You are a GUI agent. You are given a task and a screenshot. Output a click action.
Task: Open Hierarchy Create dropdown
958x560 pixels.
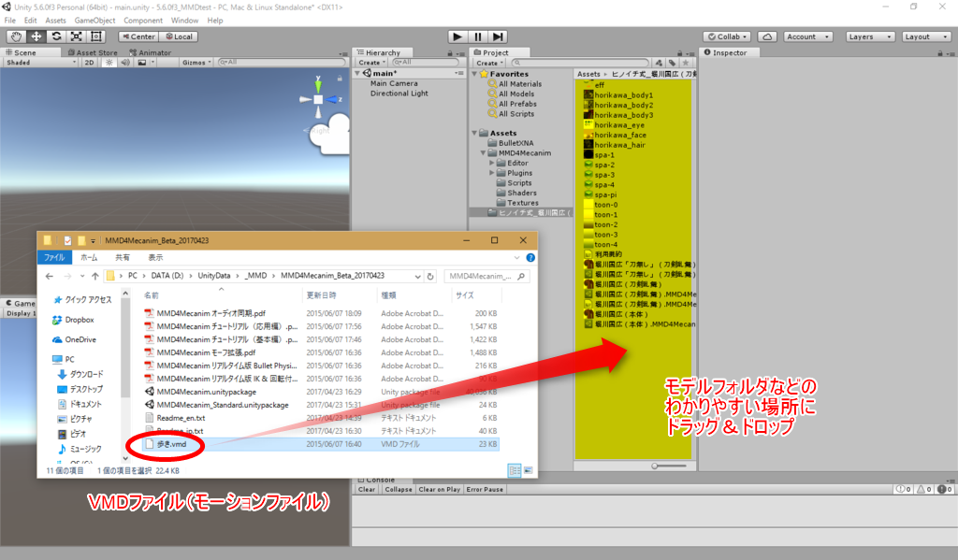371,63
